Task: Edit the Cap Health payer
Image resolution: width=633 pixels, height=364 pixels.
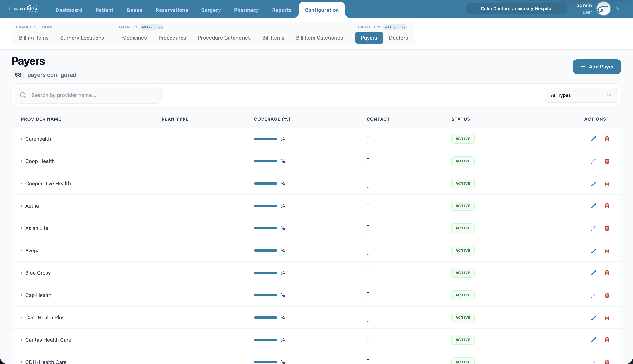Action: (x=594, y=295)
